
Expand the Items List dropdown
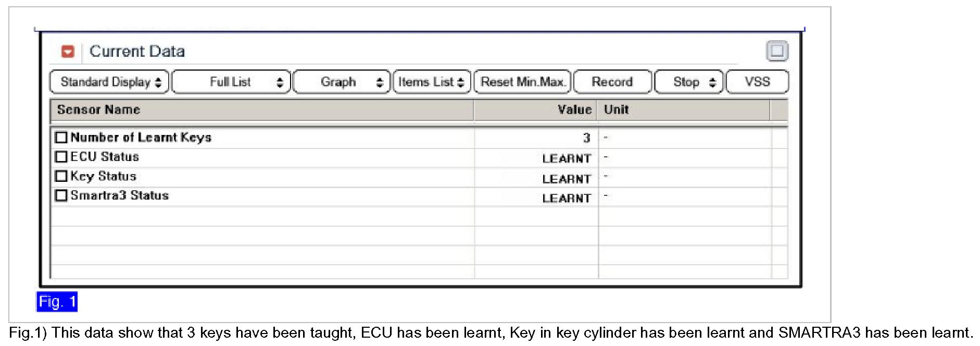(x=432, y=82)
